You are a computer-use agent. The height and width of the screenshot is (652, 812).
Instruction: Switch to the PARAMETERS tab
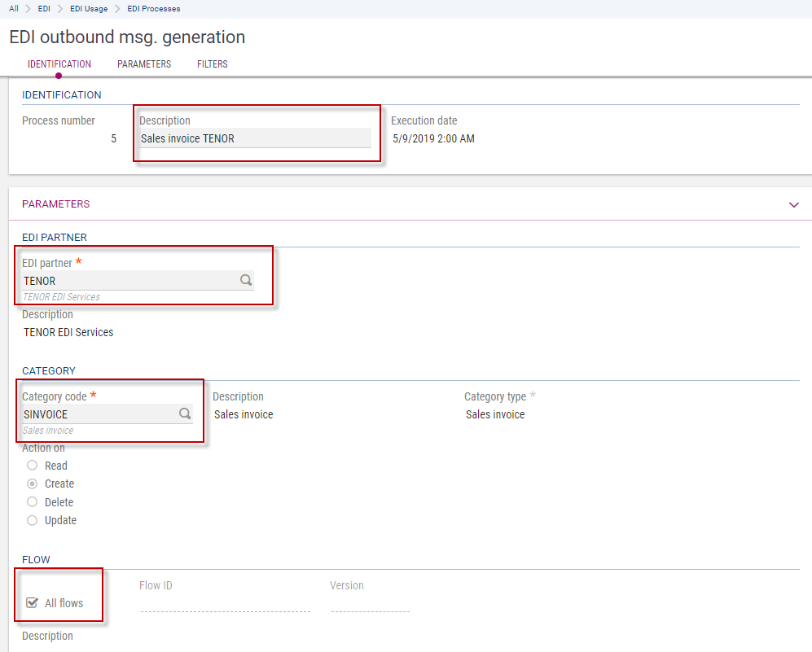click(144, 64)
